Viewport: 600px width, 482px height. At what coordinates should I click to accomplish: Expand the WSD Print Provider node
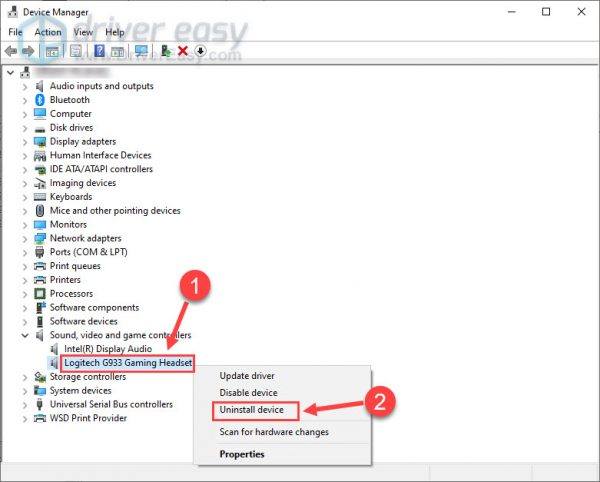(x=25, y=418)
